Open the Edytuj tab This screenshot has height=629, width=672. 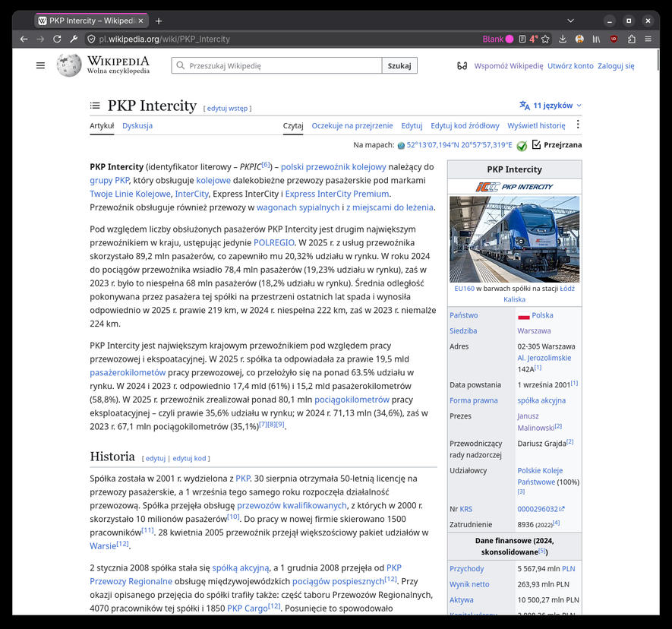(412, 125)
